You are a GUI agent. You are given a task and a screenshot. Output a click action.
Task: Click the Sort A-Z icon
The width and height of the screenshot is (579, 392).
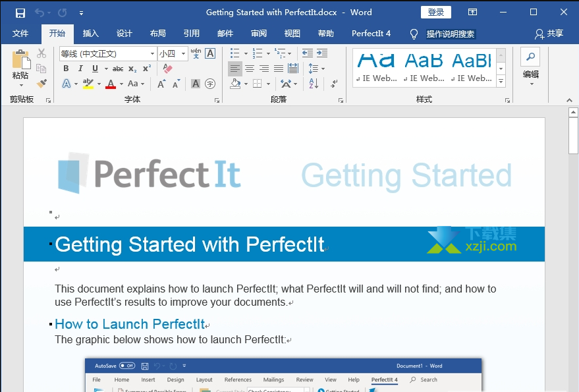tap(314, 84)
